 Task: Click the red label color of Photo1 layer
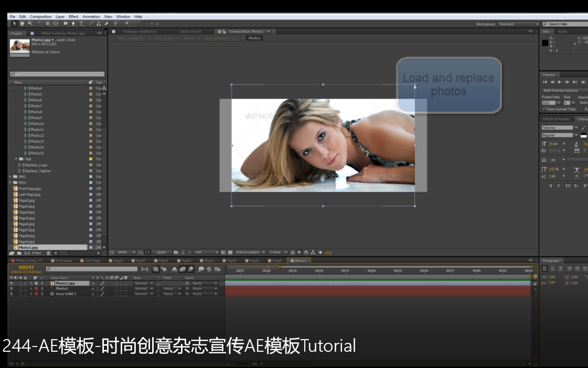coord(36,289)
